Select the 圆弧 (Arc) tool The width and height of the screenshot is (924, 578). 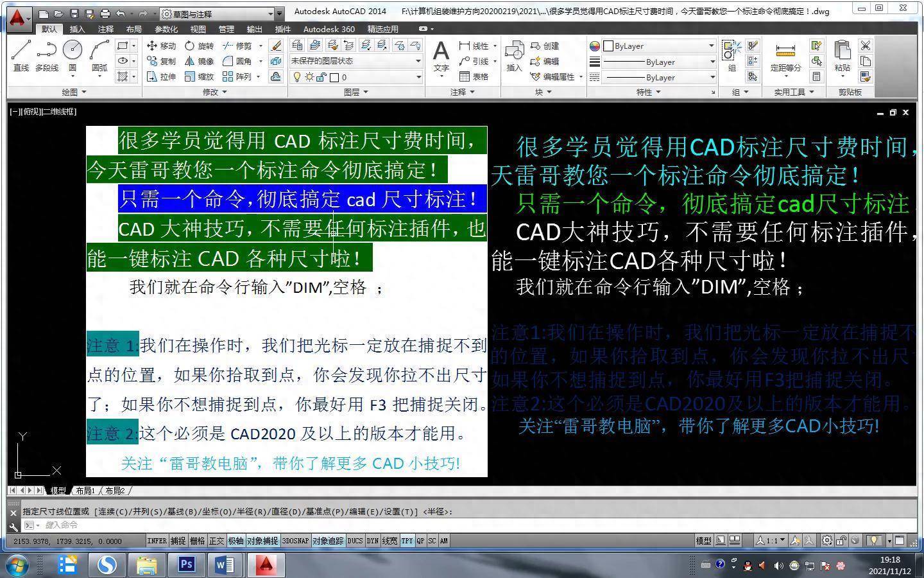99,54
